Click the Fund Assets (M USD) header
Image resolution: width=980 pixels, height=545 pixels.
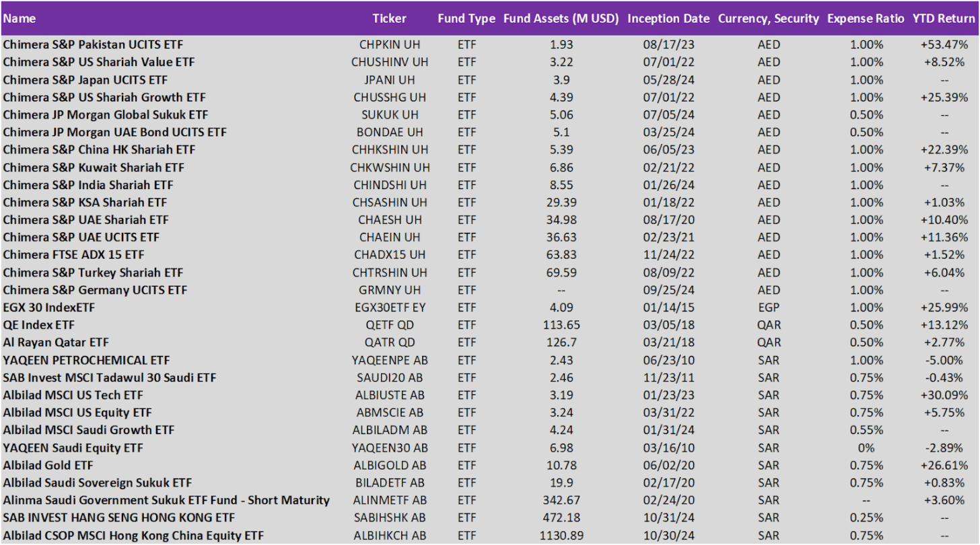tap(561, 18)
